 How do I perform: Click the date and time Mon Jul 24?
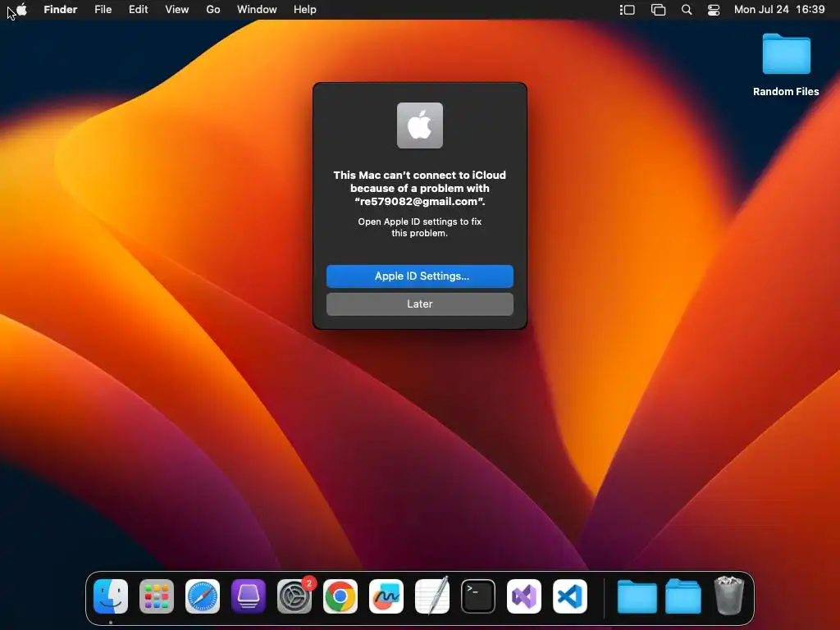pyautogui.click(x=779, y=10)
